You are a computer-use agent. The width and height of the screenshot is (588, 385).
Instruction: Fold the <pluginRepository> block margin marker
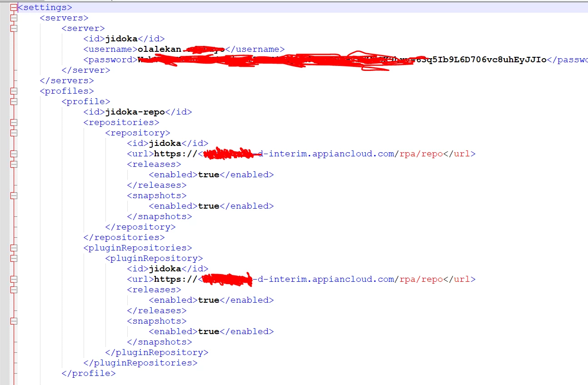[x=14, y=258]
